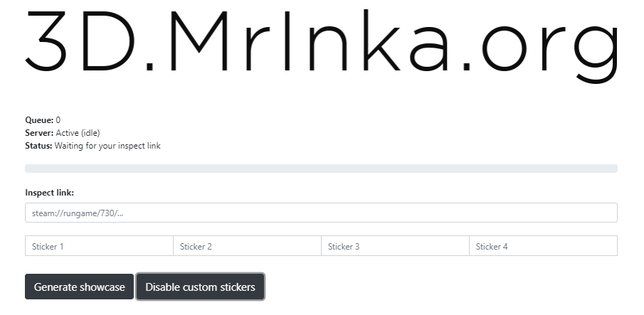Select the Sticker 3 field
Viewport: 644px width, 315px height.
coord(395,246)
